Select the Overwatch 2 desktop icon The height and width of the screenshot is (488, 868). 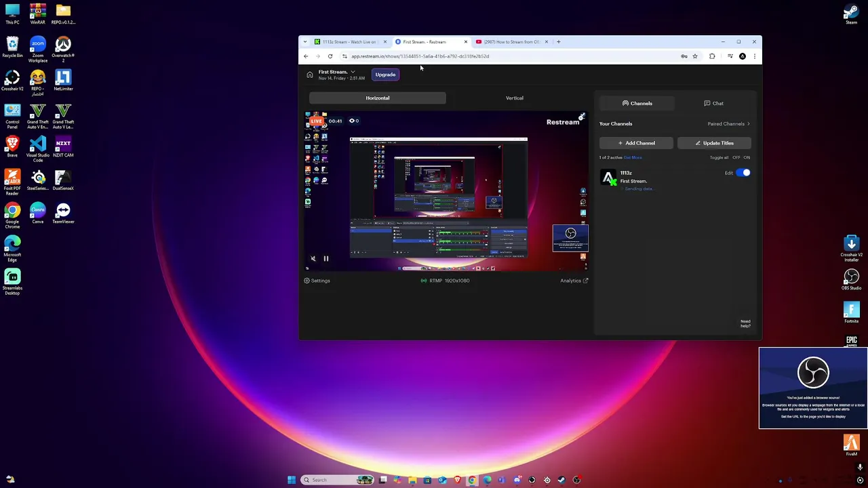tap(63, 49)
